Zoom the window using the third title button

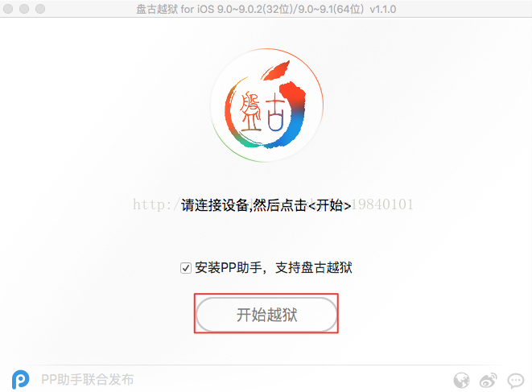pos(40,9)
